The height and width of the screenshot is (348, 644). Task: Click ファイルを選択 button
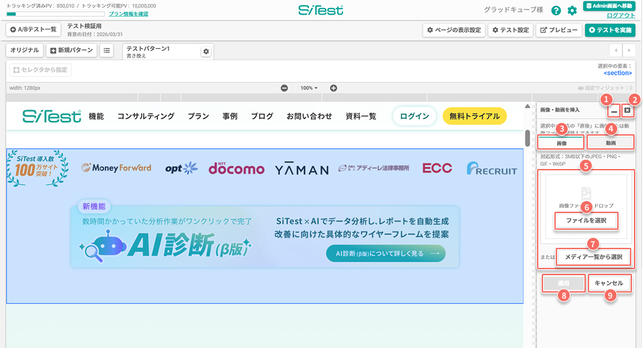click(x=586, y=221)
